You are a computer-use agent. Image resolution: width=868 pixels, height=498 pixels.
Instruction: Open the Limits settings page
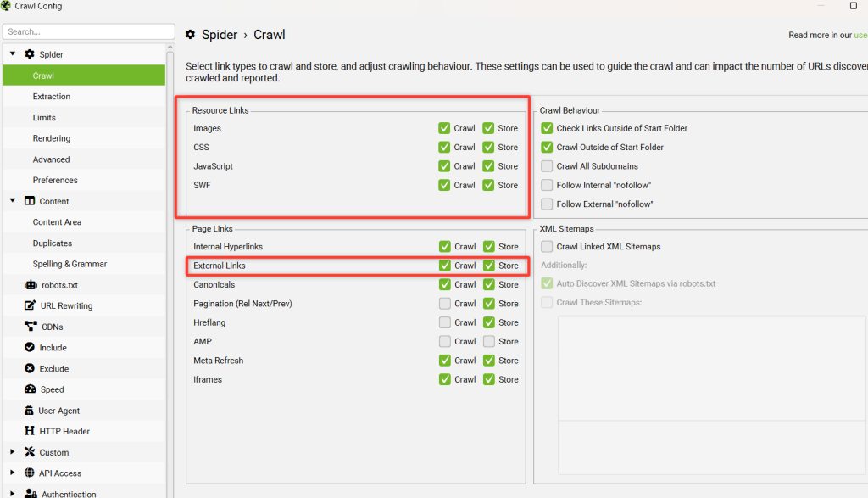pos(84,117)
